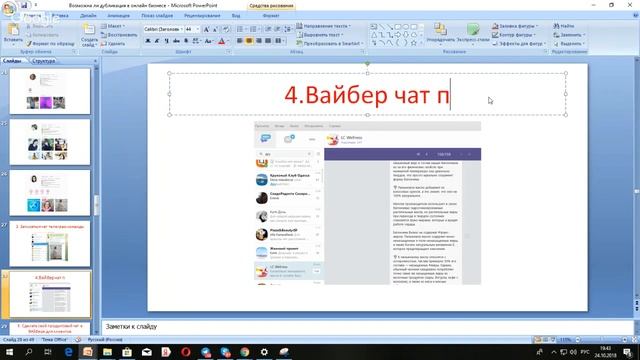Click the Notes field 'Заметки к слайду'

click(x=367, y=327)
